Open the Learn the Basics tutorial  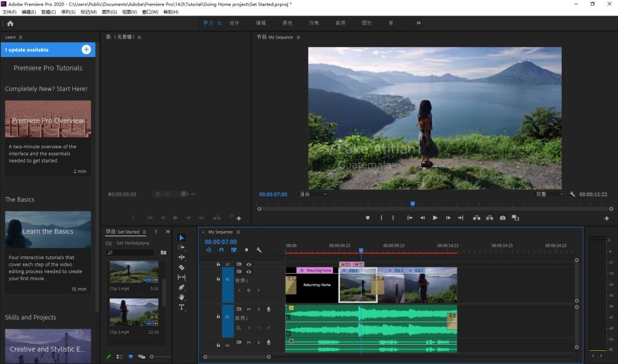pyautogui.click(x=48, y=230)
